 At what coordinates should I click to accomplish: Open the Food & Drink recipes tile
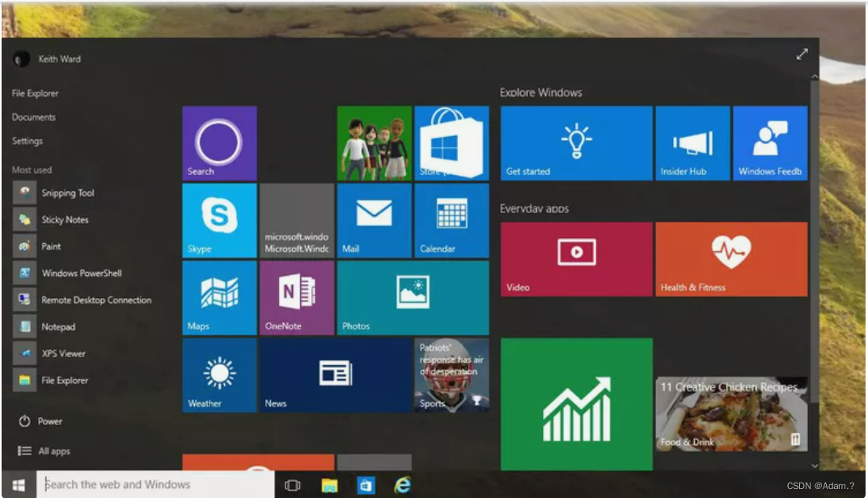point(731,414)
